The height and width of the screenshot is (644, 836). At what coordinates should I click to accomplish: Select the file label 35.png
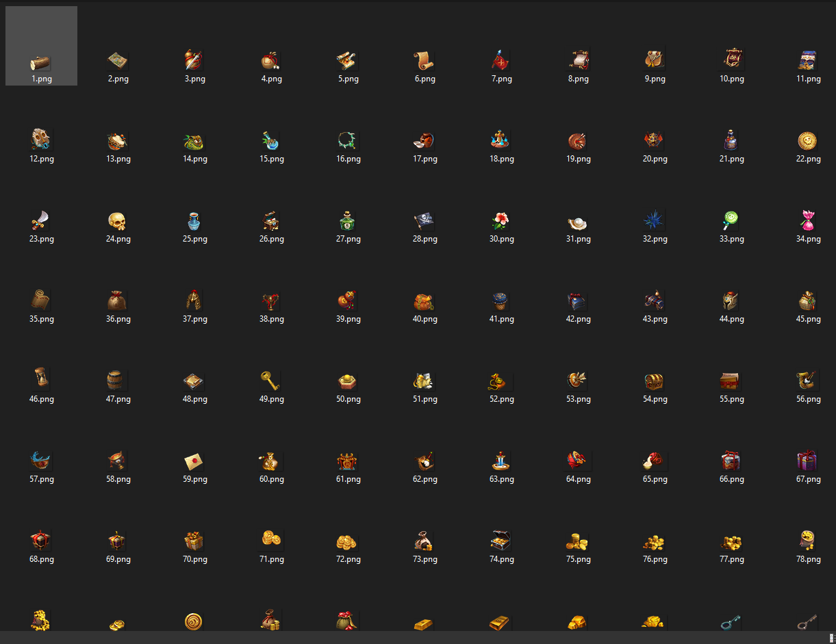click(41, 319)
